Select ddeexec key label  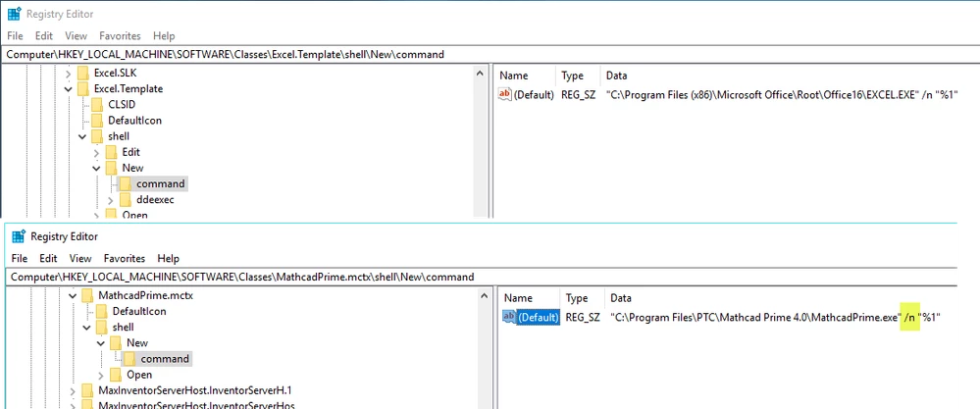[x=155, y=200]
